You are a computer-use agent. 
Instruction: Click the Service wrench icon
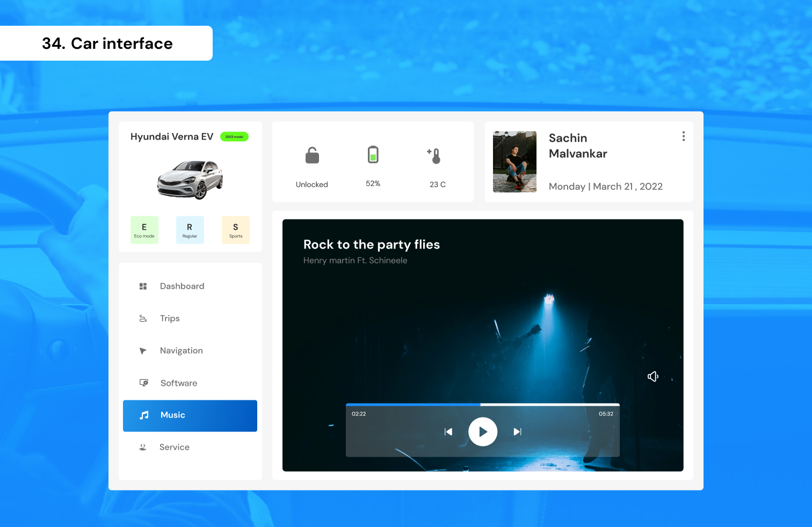[x=143, y=447]
